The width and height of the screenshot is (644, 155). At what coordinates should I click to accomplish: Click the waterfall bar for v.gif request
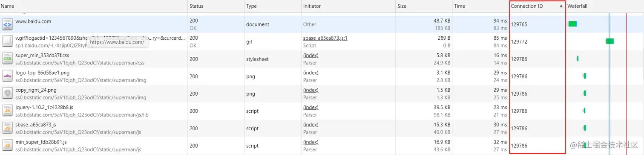coord(609,41)
